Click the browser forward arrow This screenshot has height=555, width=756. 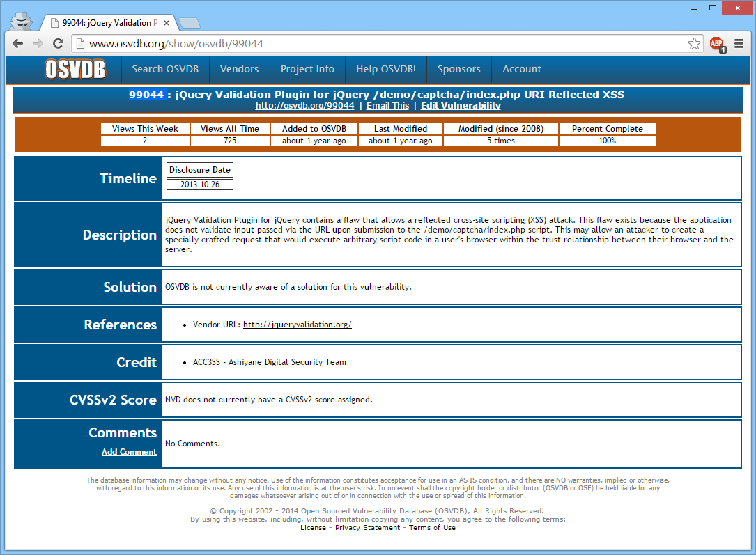pos(38,43)
